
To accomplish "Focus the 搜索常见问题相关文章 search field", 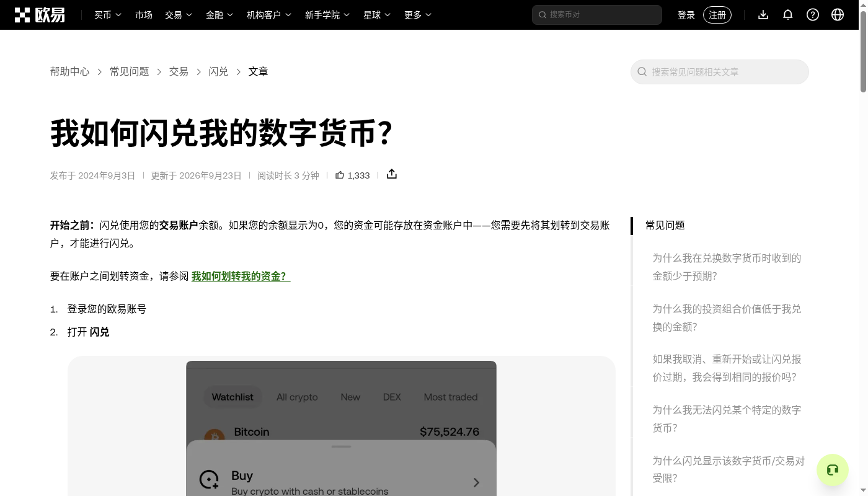I will [720, 72].
